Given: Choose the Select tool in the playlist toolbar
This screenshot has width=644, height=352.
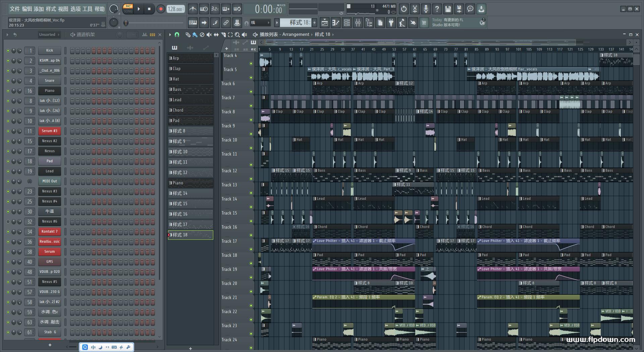Looking at the screenshot, I should tap(230, 35).
